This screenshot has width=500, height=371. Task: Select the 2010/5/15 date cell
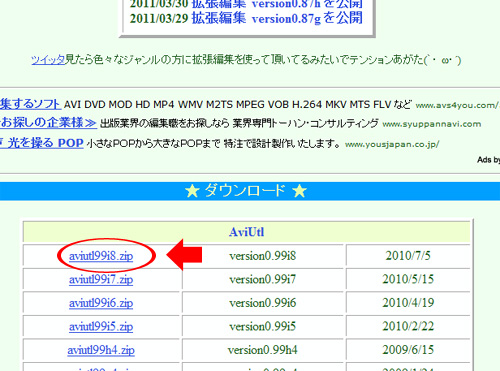[x=408, y=279]
